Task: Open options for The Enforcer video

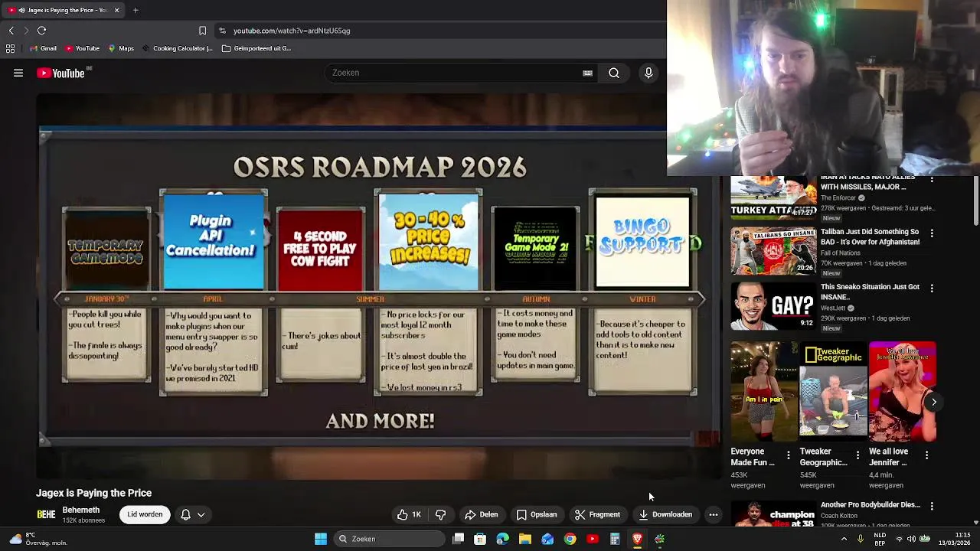Action: (x=932, y=179)
